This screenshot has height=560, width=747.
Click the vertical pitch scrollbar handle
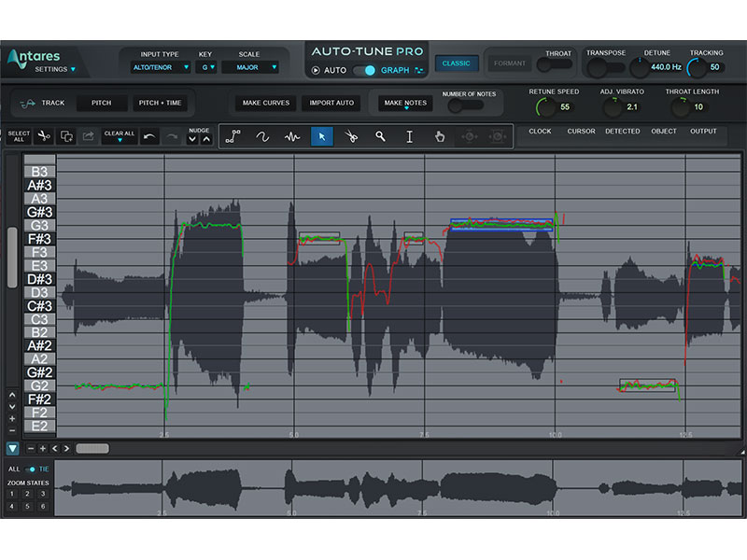click(x=12, y=258)
